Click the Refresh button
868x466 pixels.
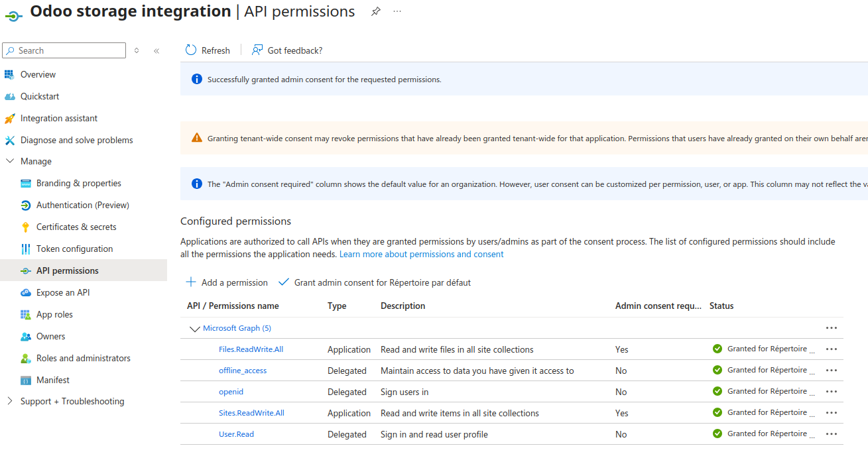208,50
